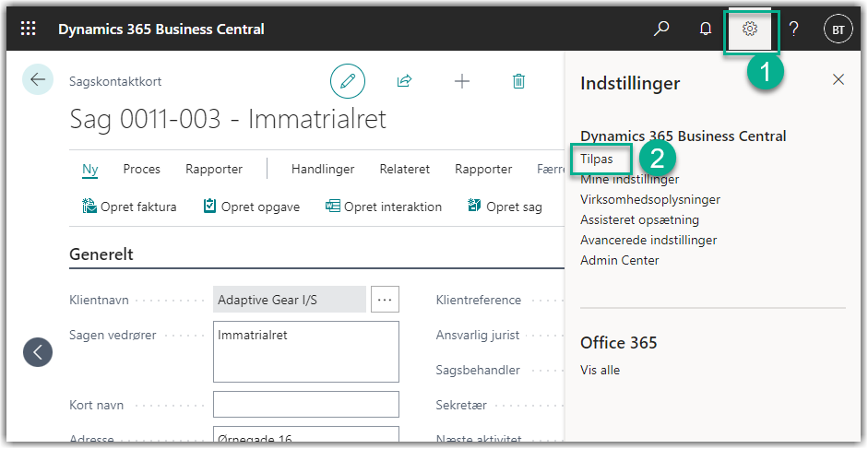Click the Sag 0011-003 - Immatrialret heading

click(x=228, y=119)
